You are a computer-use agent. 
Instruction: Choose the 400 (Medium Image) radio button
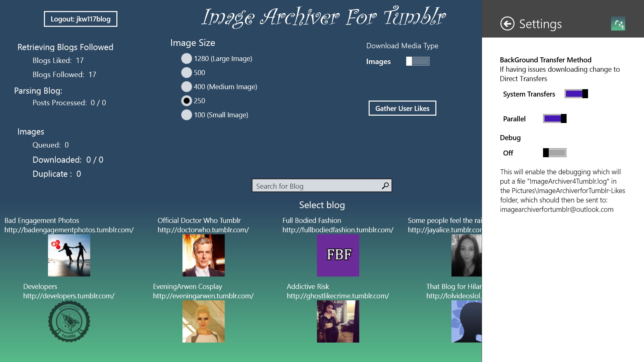pyautogui.click(x=186, y=87)
